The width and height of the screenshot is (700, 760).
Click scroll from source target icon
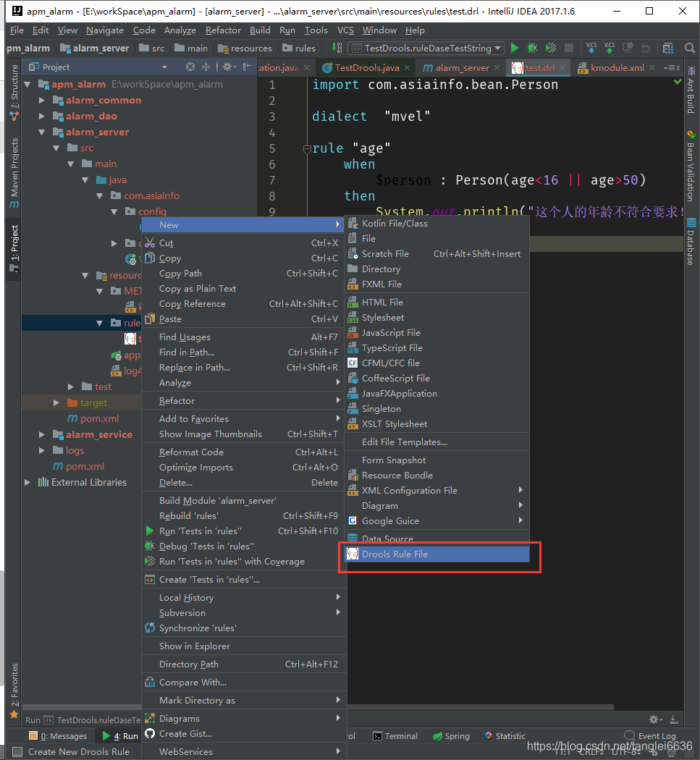tap(190, 67)
